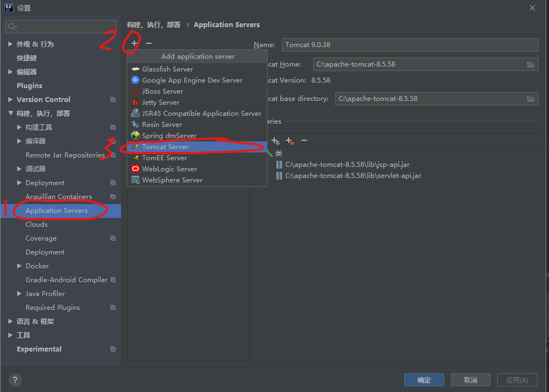Select the Glassfish Server icon

[x=135, y=69]
